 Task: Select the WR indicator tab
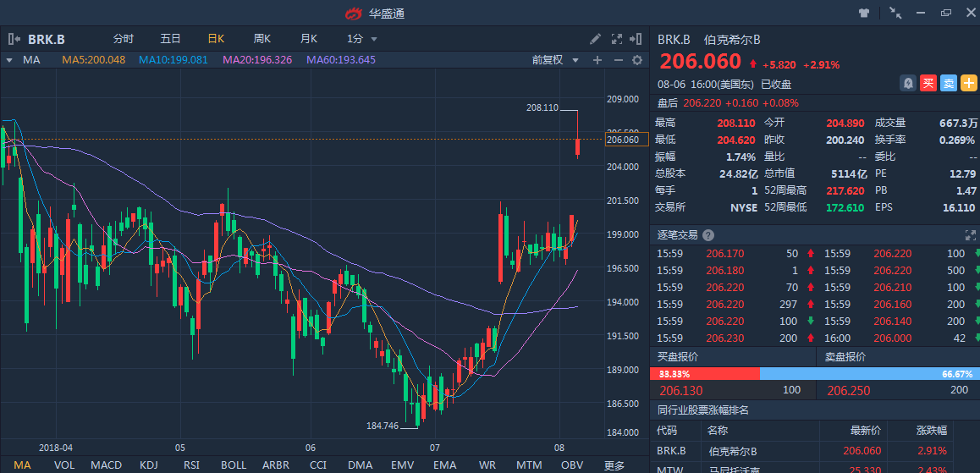click(x=487, y=465)
